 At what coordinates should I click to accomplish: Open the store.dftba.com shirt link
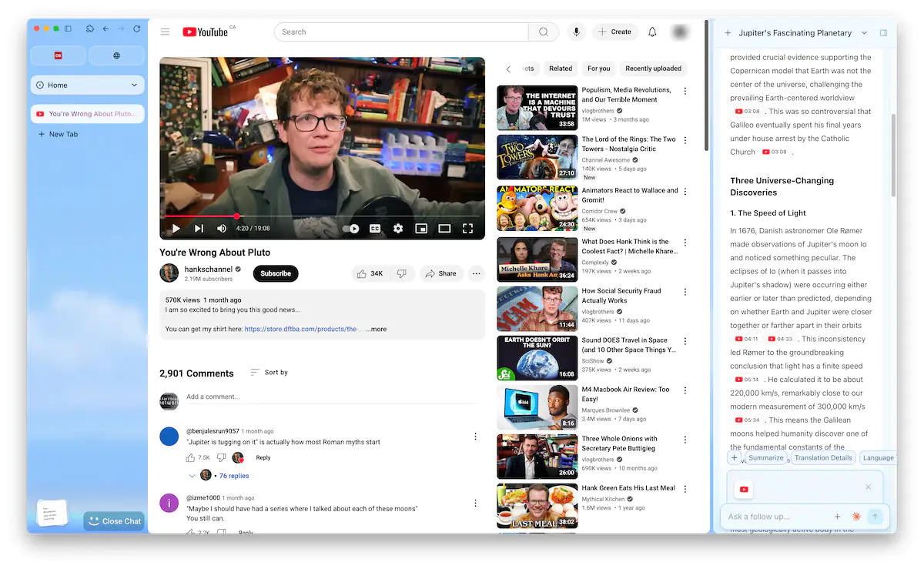[x=303, y=329]
